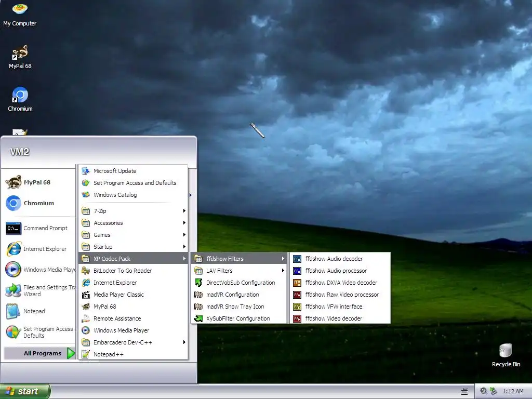Open Windows Media Player in recent programs
The height and width of the screenshot is (399, 532).
pyautogui.click(x=40, y=270)
